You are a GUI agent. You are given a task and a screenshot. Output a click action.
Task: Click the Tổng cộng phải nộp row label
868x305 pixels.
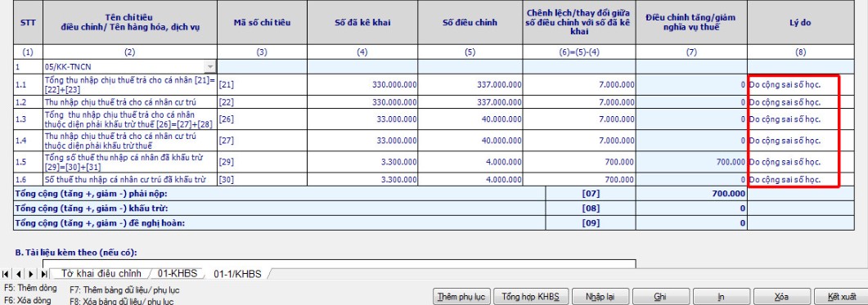click(91, 194)
